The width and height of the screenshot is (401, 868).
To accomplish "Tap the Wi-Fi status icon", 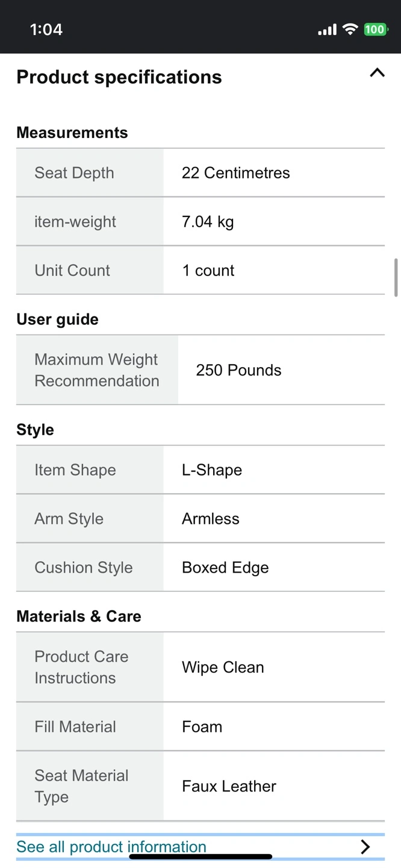I will pyautogui.click(x=350, y=30).
